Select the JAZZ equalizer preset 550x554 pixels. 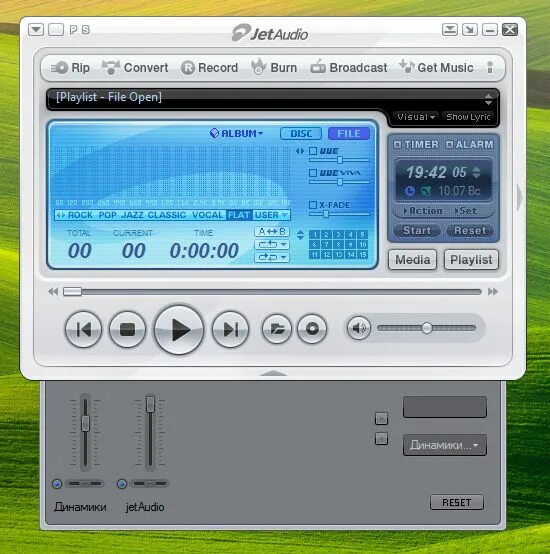pyautogui.click(x=132, y=215)
